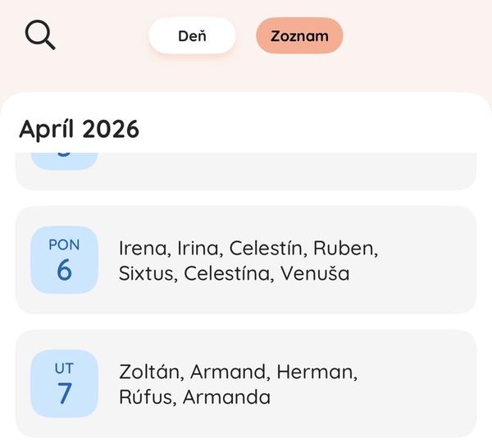The image size is (492, 448).
Task: Open the partially hidden card above Monday
Action: (246, 171)
